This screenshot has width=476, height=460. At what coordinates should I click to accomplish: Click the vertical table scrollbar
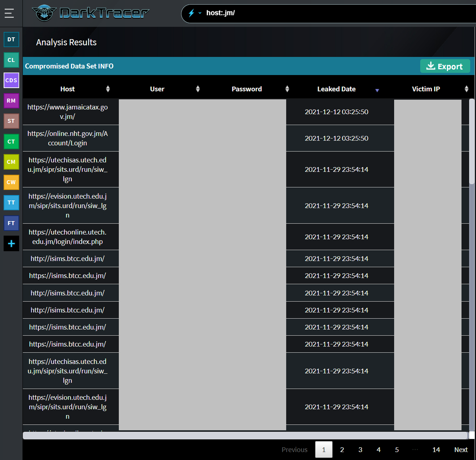point(472,141)
